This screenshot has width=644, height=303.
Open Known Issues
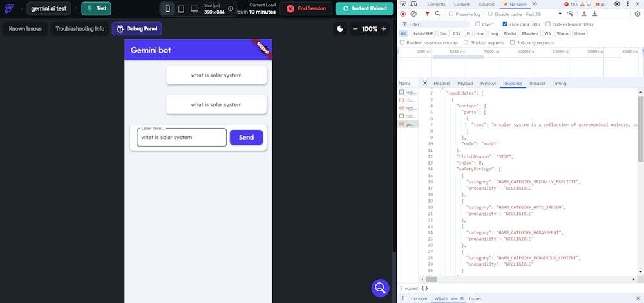point(25,29)
